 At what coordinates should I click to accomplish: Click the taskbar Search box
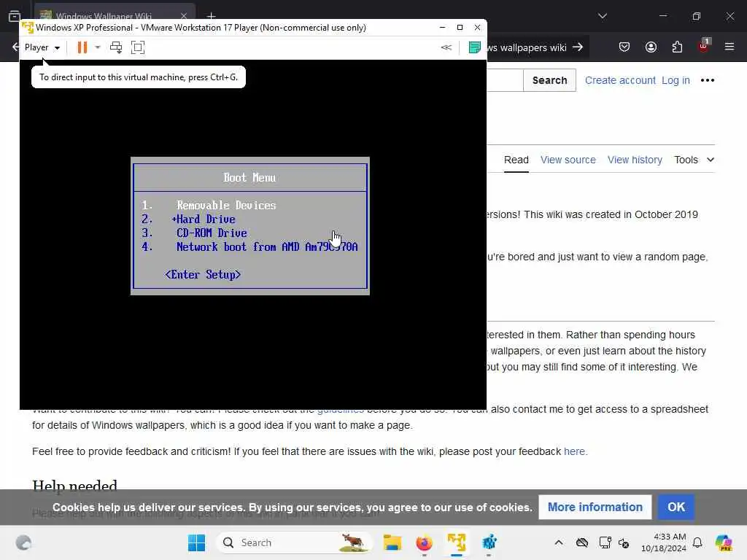click(295, 542)
